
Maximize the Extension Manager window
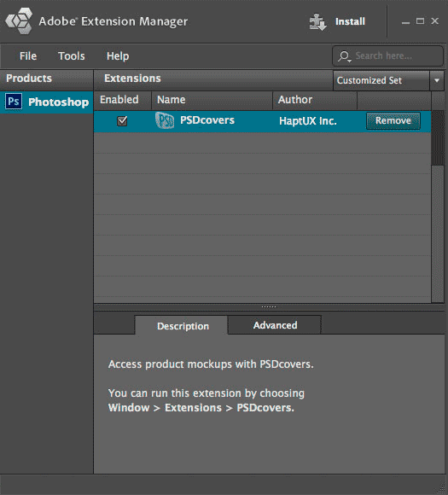420,21
